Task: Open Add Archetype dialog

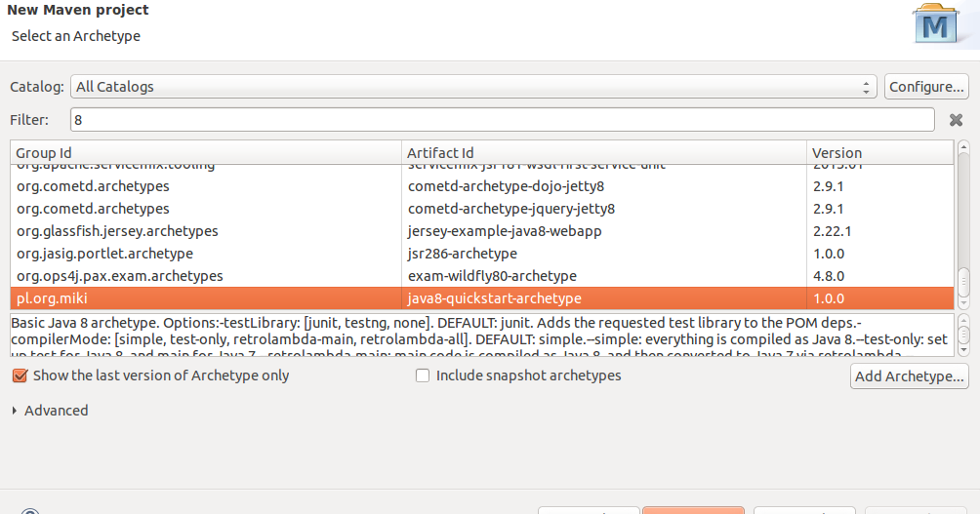Action: tap(910, 376)
